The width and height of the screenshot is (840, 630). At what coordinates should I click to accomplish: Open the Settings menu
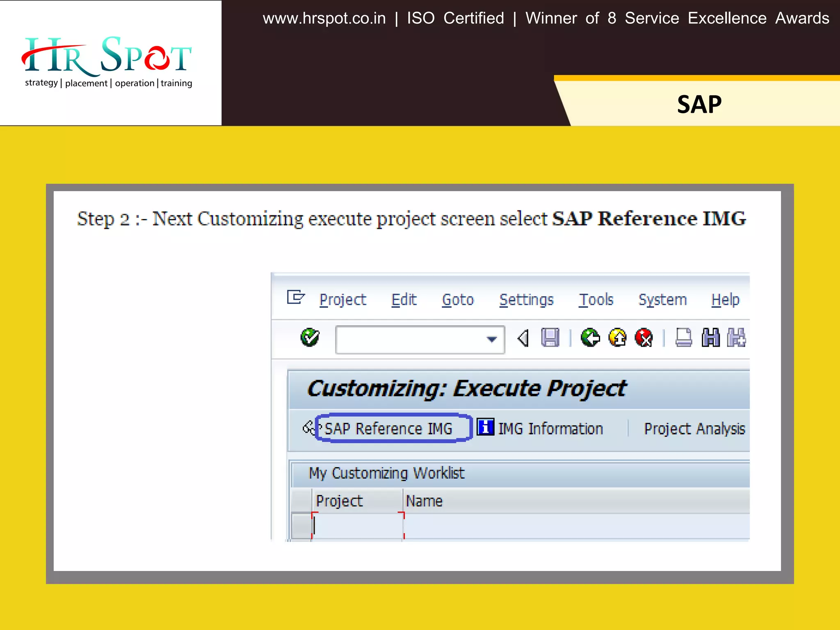click(x=526, y=300)
